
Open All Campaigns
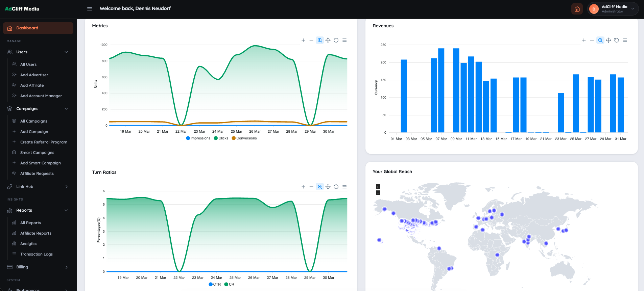(x=33, y=121)
